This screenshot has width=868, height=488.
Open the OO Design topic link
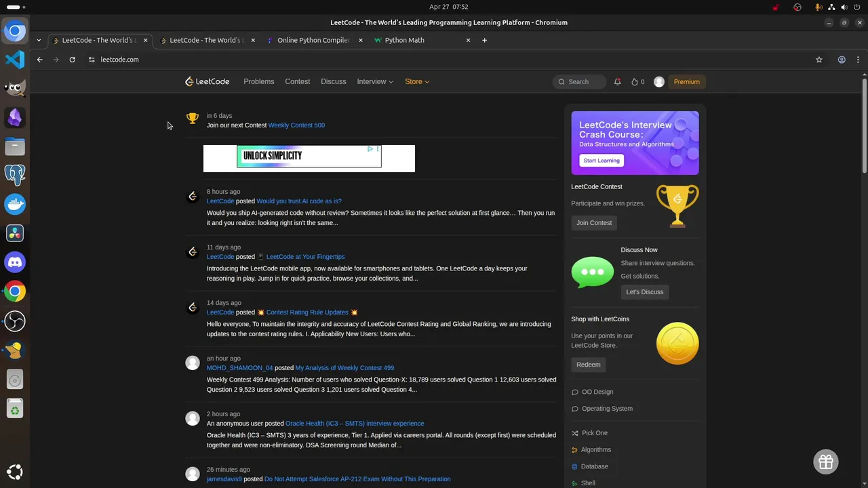[x=597, y=392]
